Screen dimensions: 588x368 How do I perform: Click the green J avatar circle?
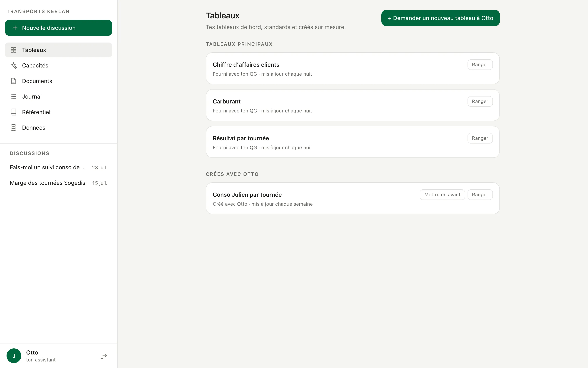click(14, 356)
